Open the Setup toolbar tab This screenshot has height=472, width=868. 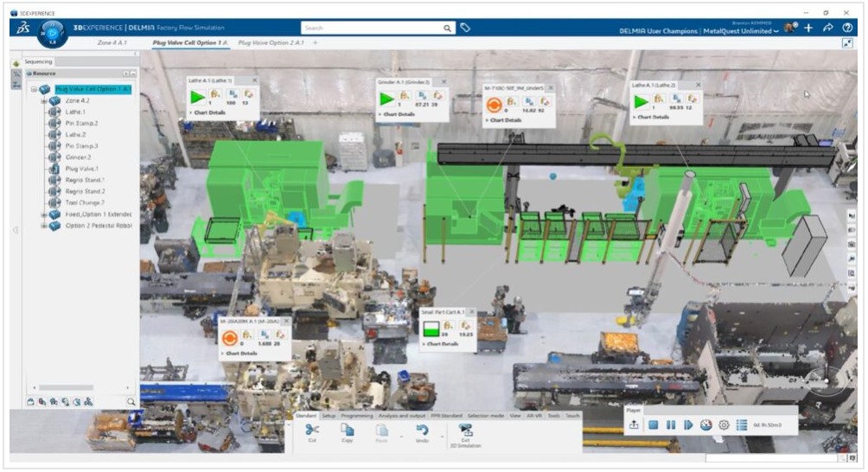click(329, 416)
